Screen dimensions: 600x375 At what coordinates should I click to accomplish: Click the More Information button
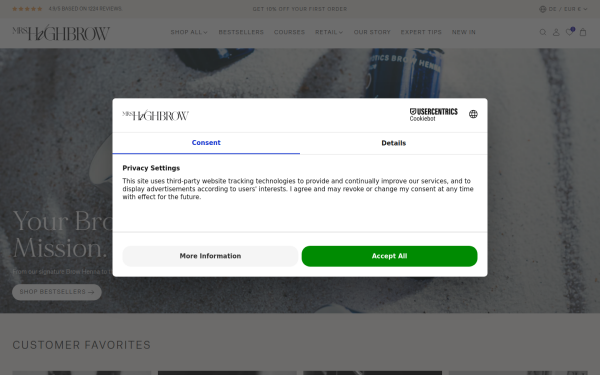[x=210, y=256]
